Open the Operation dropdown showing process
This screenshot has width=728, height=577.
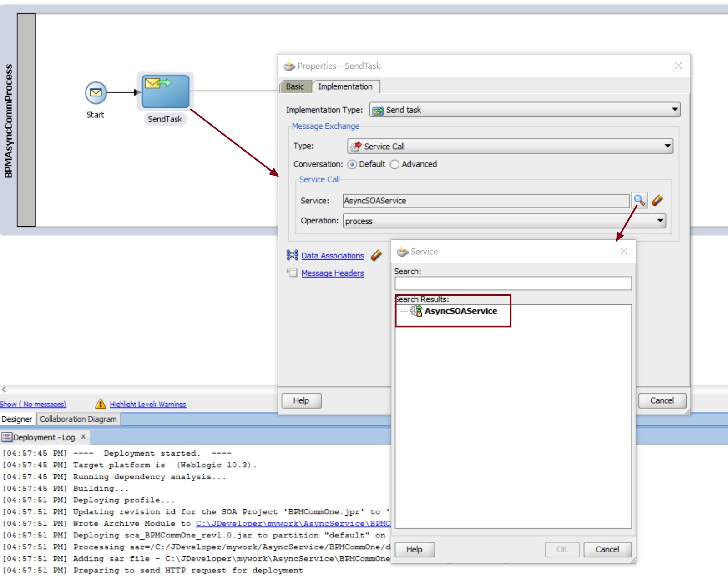coord(659,221)
